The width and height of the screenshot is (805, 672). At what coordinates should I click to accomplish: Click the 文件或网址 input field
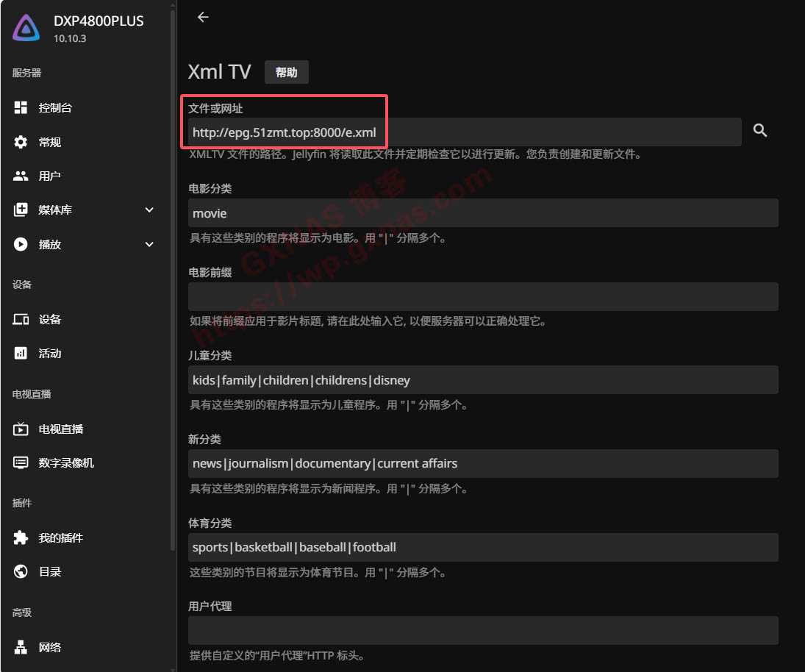tap(463, 132)
